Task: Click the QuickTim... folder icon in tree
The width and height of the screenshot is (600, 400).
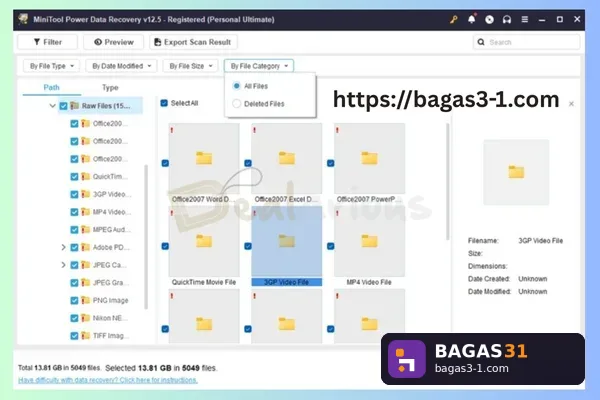Action: [x=85, y=176]
